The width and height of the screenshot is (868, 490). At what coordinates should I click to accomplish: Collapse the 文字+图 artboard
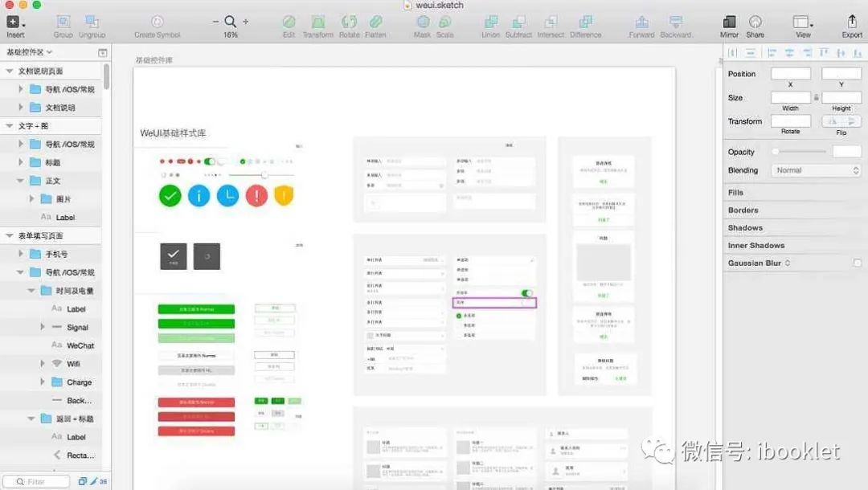10,126
